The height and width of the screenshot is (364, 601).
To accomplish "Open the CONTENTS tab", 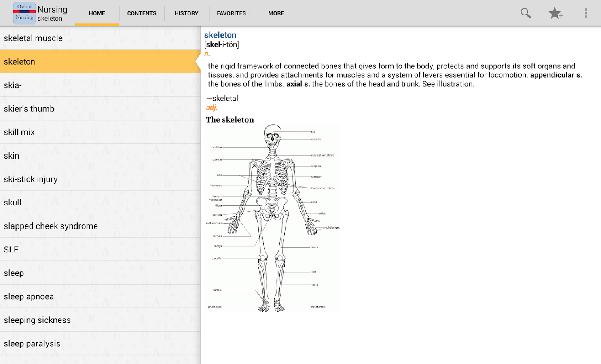I will [x=142, y=13].
